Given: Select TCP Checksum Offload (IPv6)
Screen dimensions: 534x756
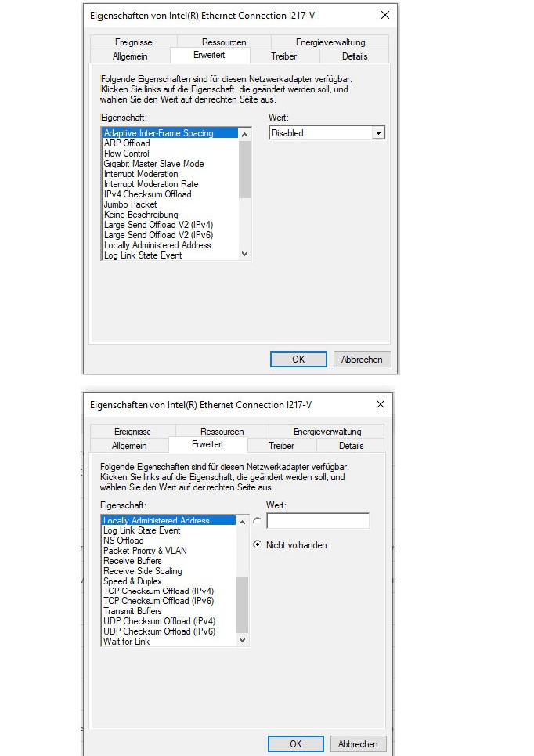Looking at the screenshot, I should 168,601.
